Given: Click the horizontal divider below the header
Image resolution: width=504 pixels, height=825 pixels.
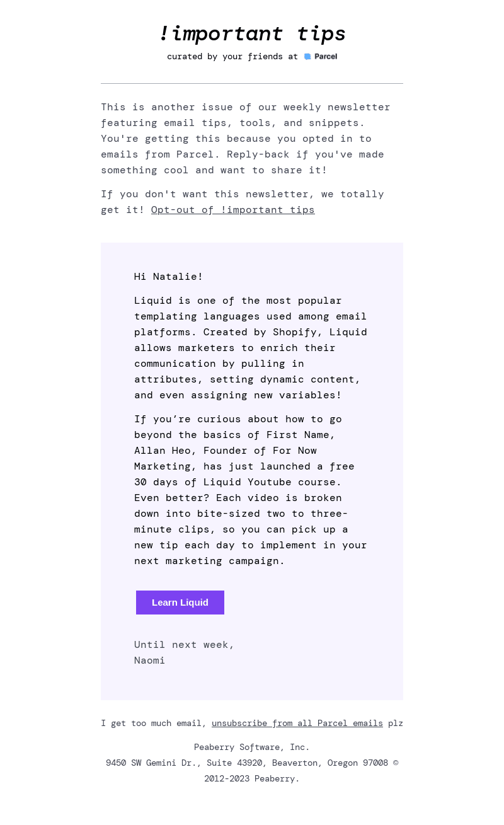Looking at the screenshot, I should (x=252, y=83).
